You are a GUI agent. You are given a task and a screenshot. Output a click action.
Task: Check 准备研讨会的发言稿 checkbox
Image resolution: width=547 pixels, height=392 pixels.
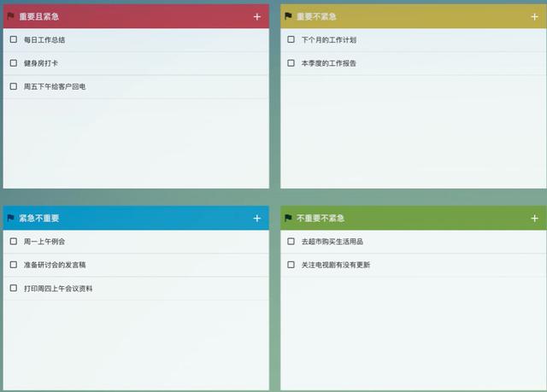pyautogui.click(x=14, y=265)
